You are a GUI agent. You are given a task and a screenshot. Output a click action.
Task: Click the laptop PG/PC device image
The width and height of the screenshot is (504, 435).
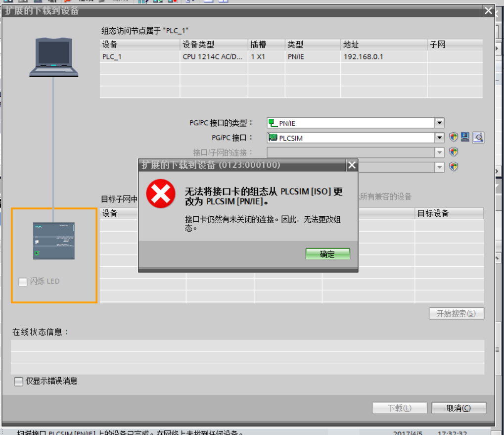[x=54, y=56]
